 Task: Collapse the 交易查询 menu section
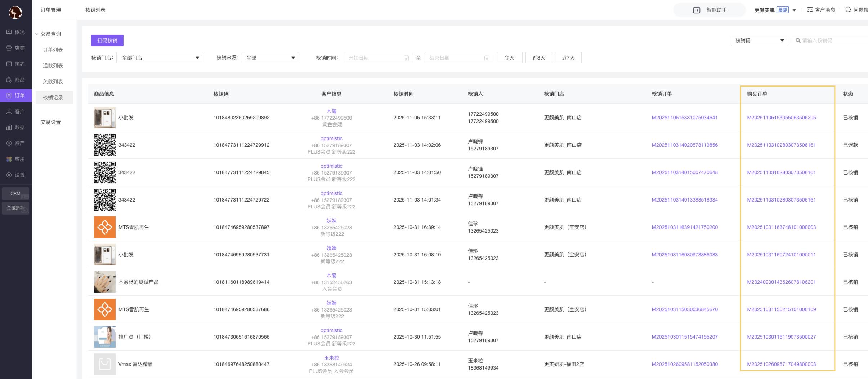37,34
